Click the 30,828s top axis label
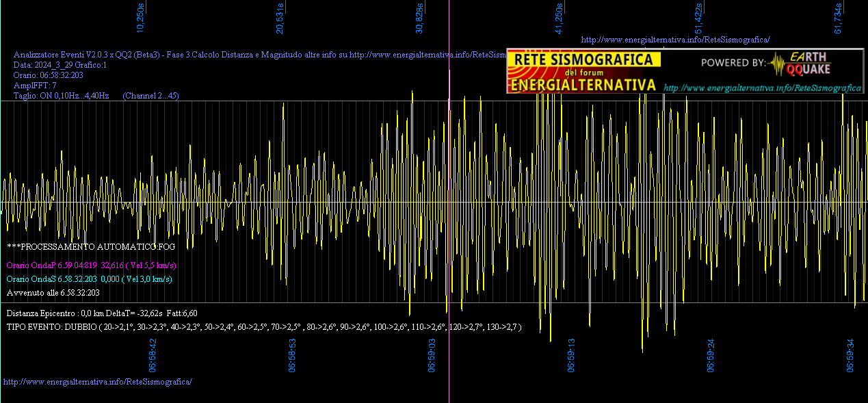Screen dimensions: 868x403 coord(419,18)
